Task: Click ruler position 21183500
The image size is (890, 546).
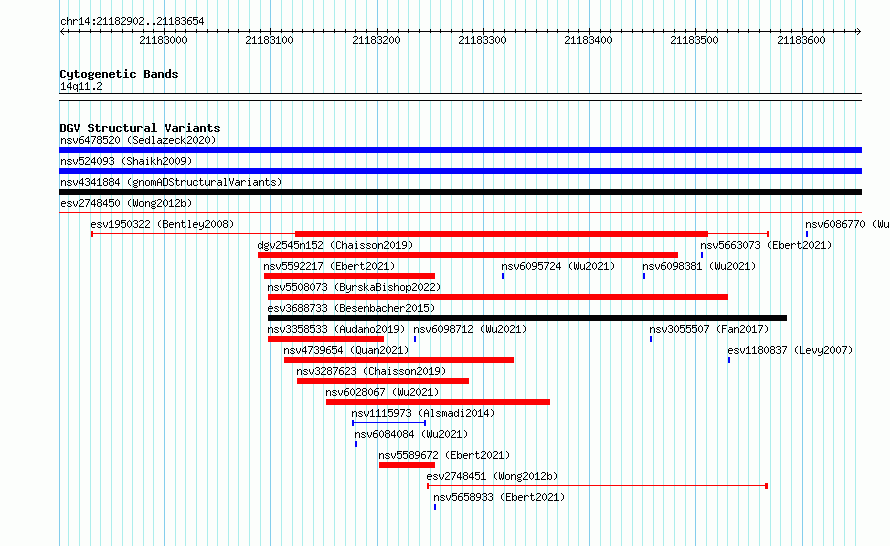Action: [695, 40]
